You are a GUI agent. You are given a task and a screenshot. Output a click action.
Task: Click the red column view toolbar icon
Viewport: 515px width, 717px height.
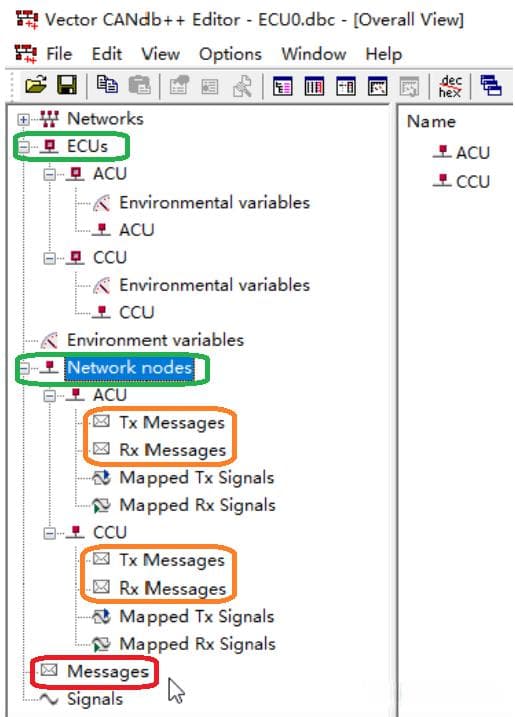(x=314, y=86)
